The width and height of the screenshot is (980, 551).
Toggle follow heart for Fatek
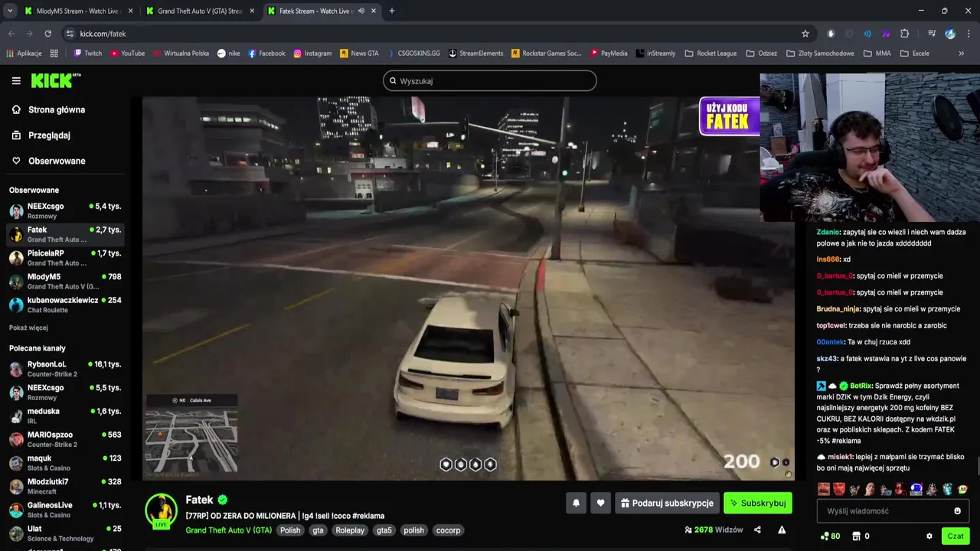600,503
